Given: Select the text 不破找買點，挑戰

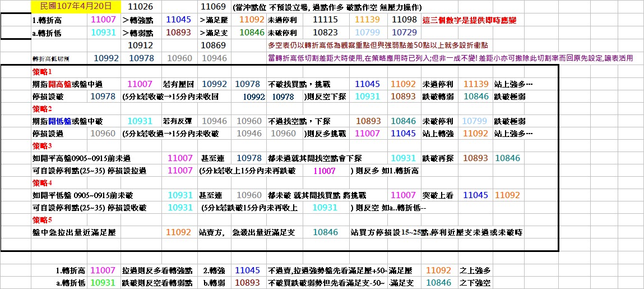Looking at the screenshot, I should point(299,85).
